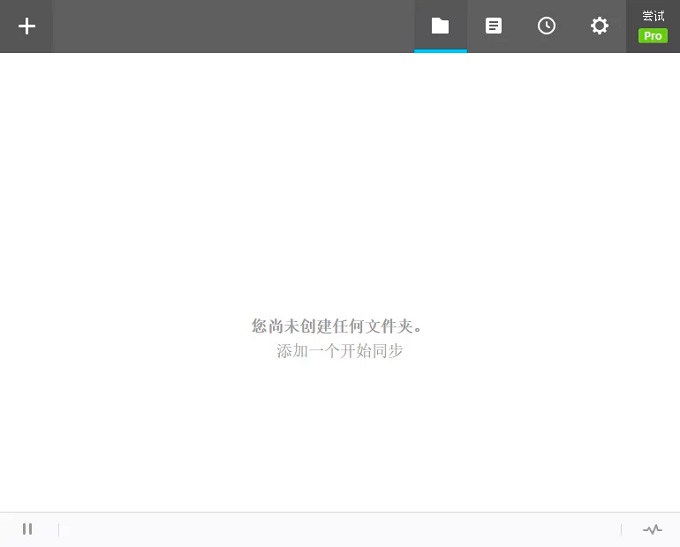Click the 添加一个开始同步 hint text
The width and height of the screenshot is (680, 547).
[339, 351]
